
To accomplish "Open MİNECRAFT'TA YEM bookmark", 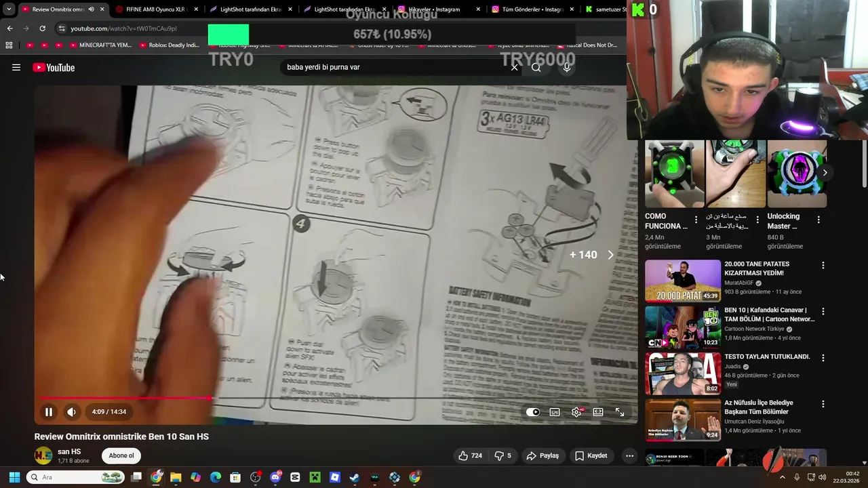I will (100, 45).
